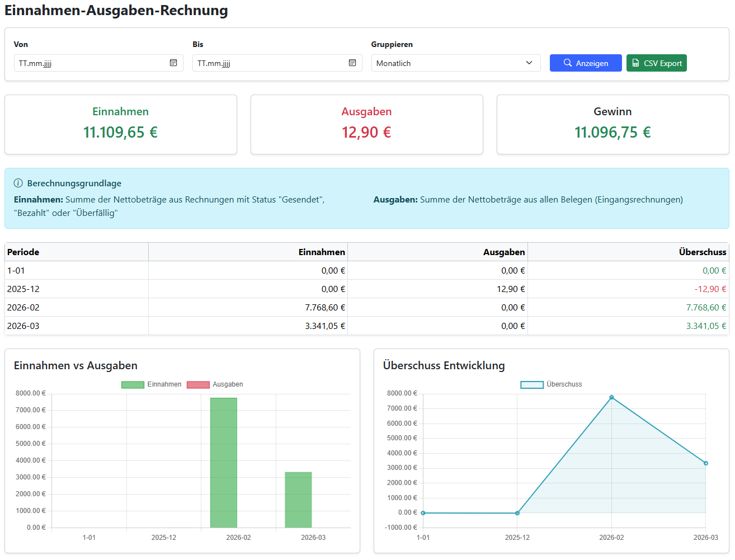Click the green Einnahmen legend color swatch
The image size is (735, 560).
coord(133,384)
